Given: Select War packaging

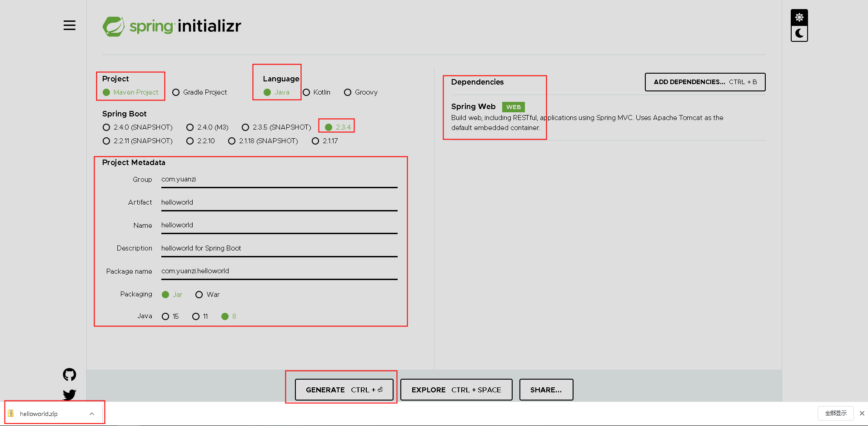Looking at the screenshot, I should tap(208, 295).
